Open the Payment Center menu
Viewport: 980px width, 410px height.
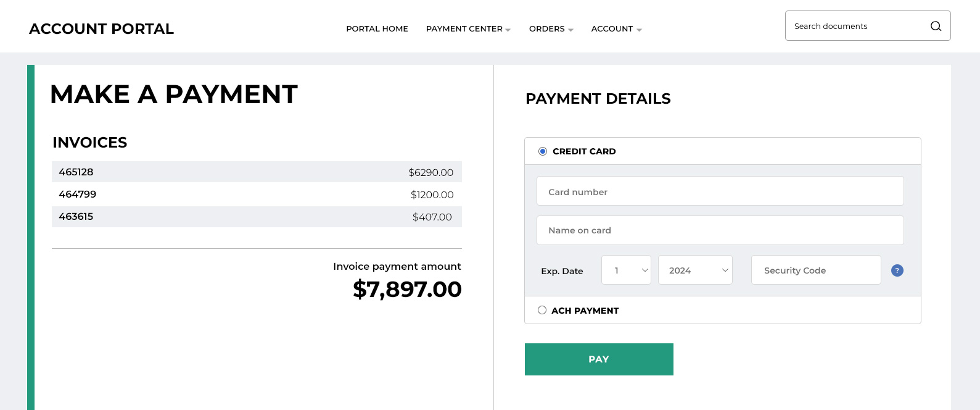[468, 29]
